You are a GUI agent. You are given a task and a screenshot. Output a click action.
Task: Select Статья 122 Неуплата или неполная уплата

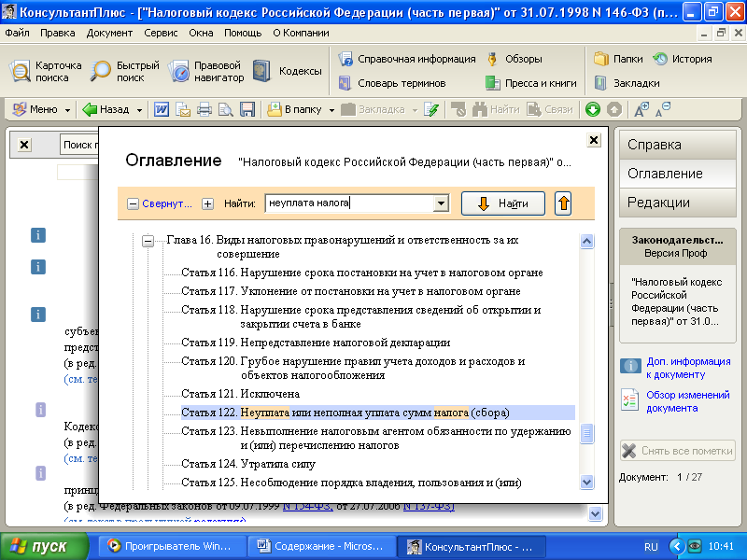click(378, 413)
